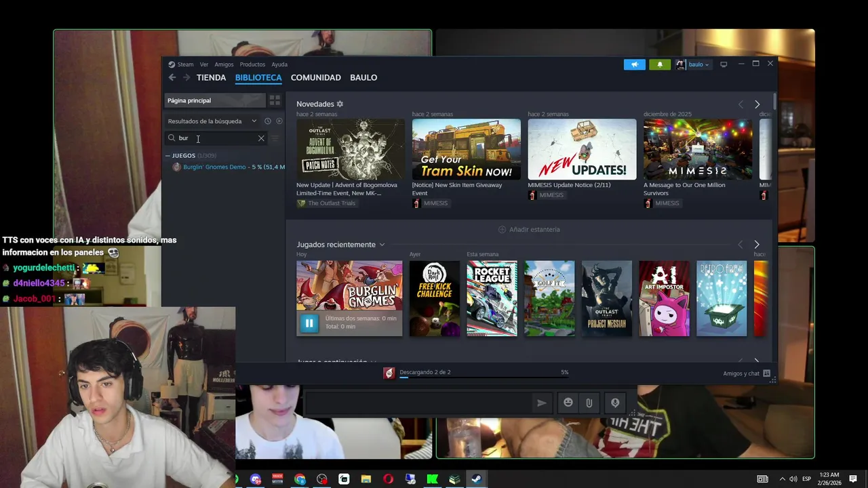Open Free Kick Challenge game
The width and height of the screenshot is (868, 488).
pyautogui.click(x=435, y=298)
